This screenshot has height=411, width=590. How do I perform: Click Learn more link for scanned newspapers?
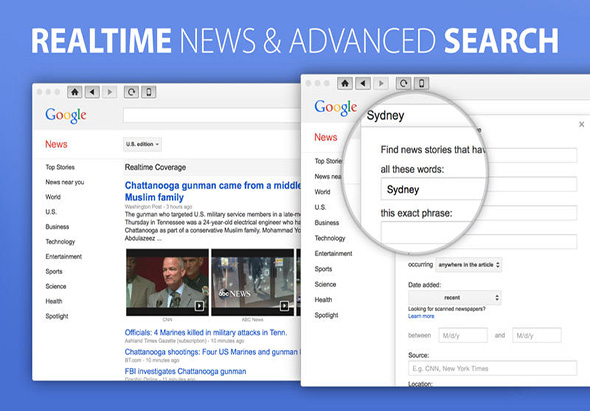(421, 316)
